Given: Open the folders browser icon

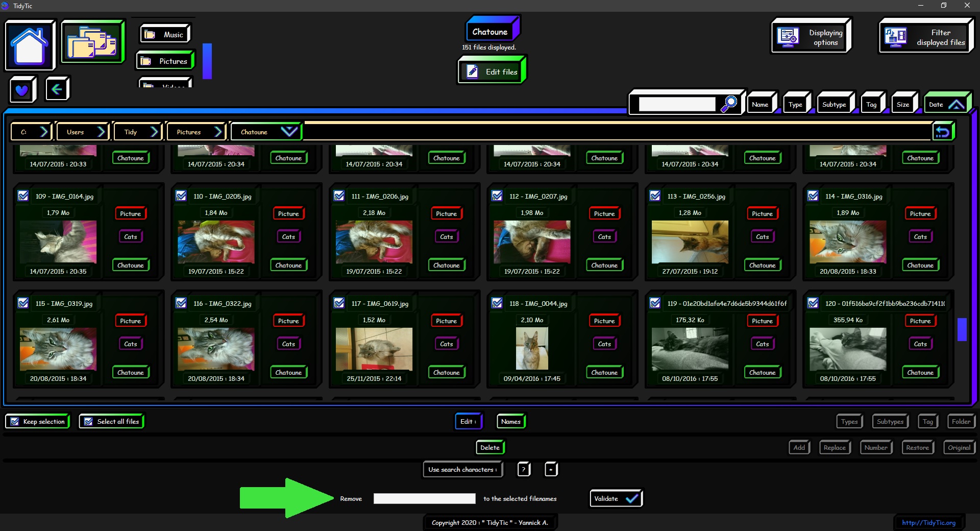Looking at the screenshot, I should 92,42.
